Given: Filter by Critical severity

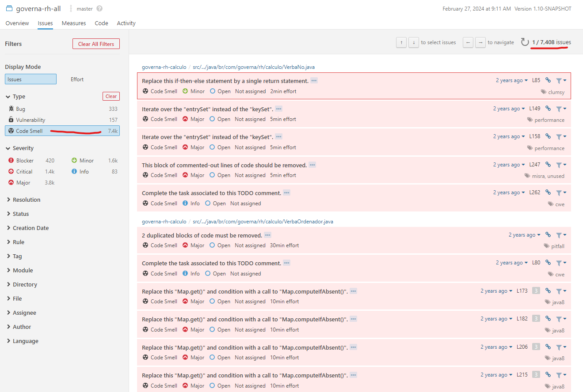Looking at the screenshot, I should (x=31, y=172).
